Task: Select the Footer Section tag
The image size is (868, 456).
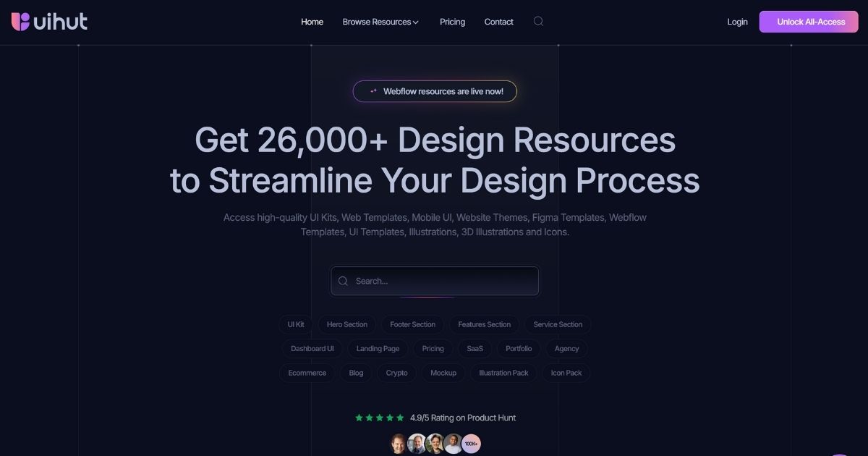Action: click(x=412, y=324)
